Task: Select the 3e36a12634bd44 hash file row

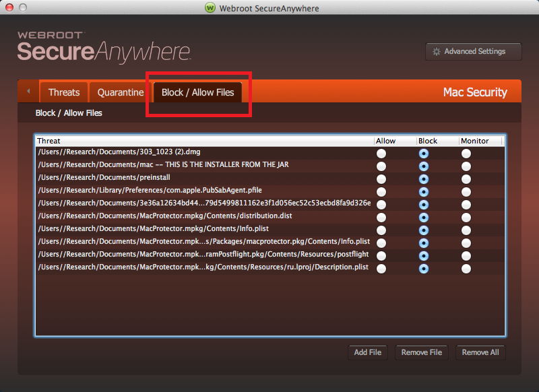Action: (x=202, y=203)
